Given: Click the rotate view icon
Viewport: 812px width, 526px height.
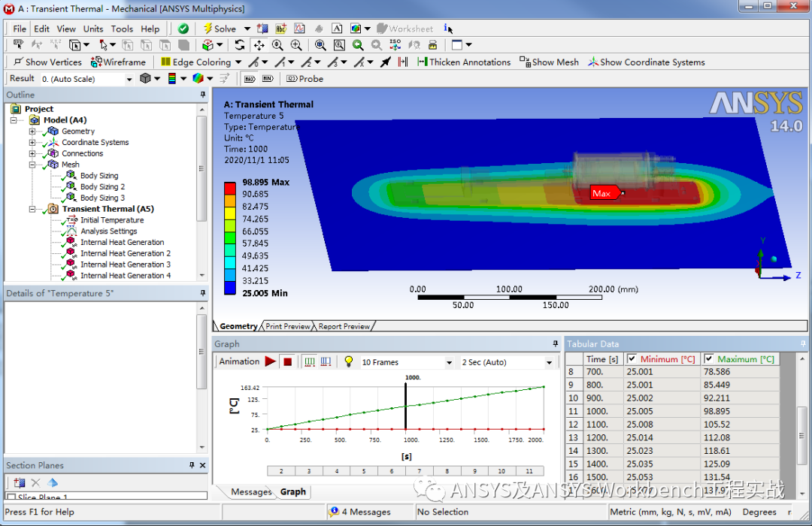Looking at the screenshot, I should click(x=239, y=45).
